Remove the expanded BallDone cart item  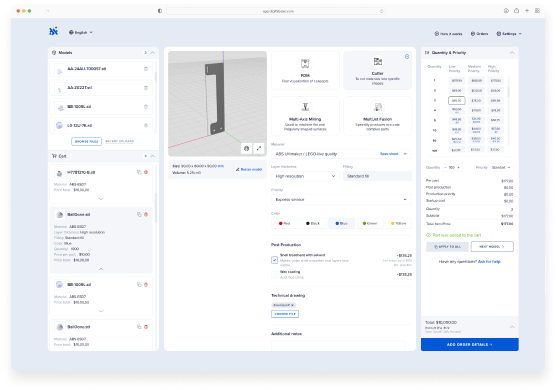(x=146, y=215)
